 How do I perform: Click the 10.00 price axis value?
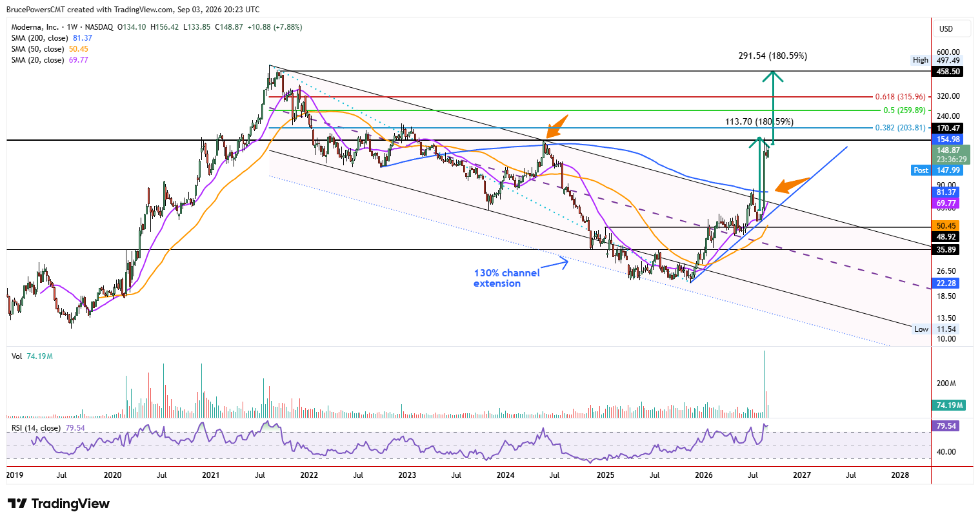tap(946, 339)
